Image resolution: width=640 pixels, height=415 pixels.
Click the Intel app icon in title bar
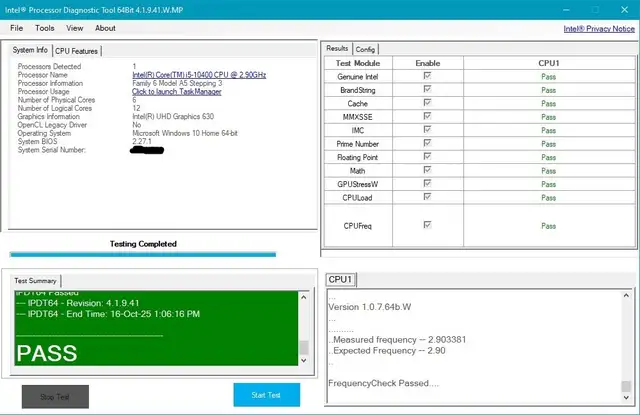pyautogui.click(x=9, y=8)
